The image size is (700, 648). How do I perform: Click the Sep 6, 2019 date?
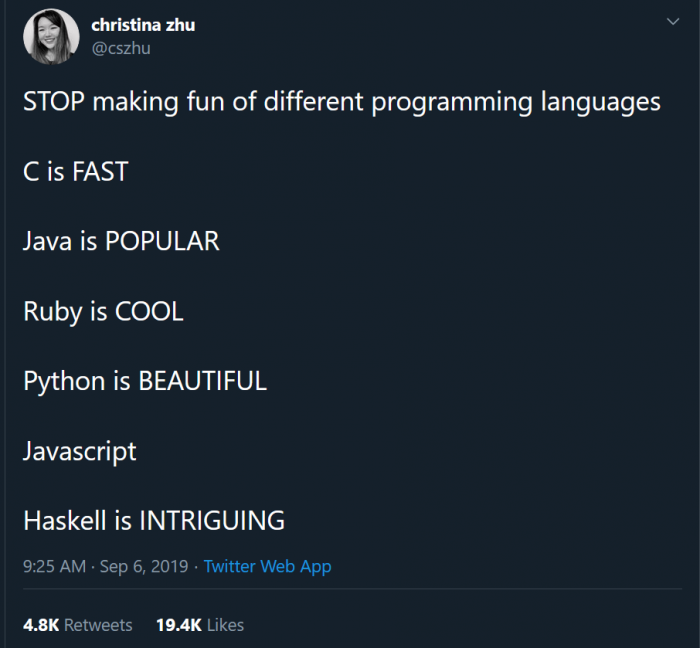pyautogui.click(x=143, y=566)
